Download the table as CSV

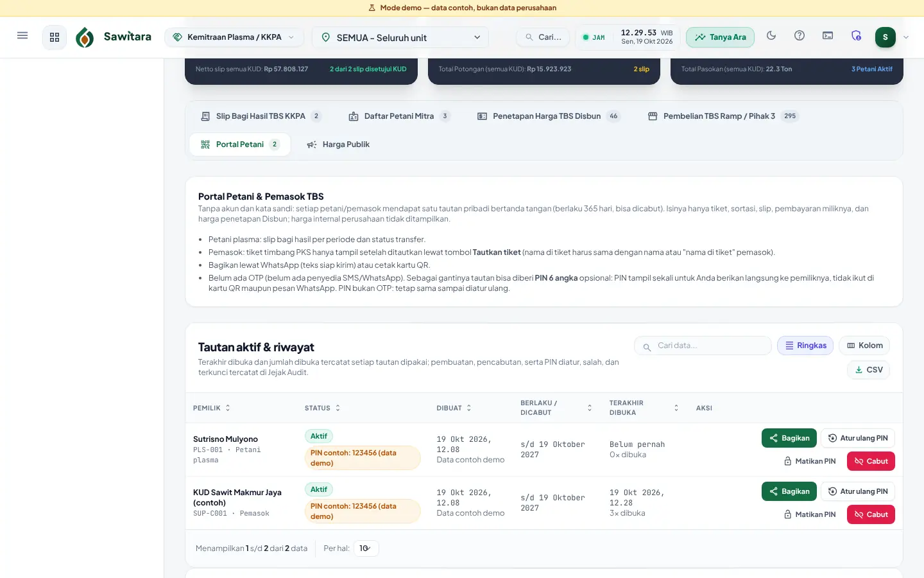pyautogui.click(x=868, y=370)
